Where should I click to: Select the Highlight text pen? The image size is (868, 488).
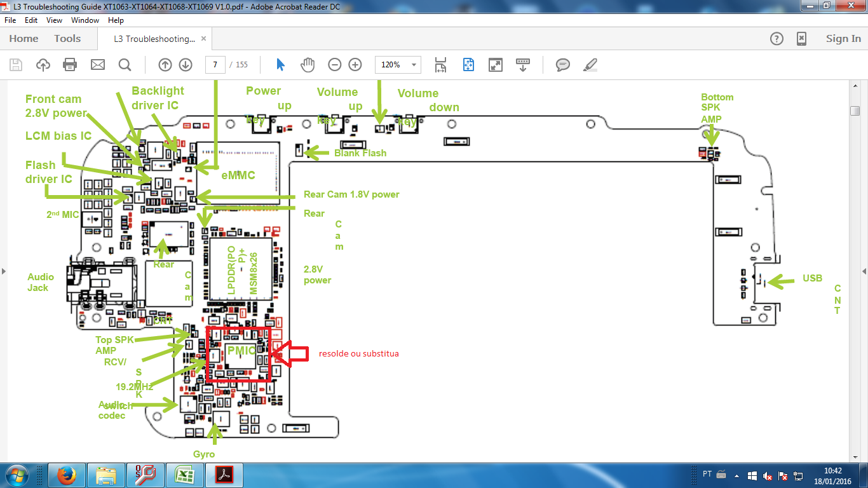coord(590,65)
